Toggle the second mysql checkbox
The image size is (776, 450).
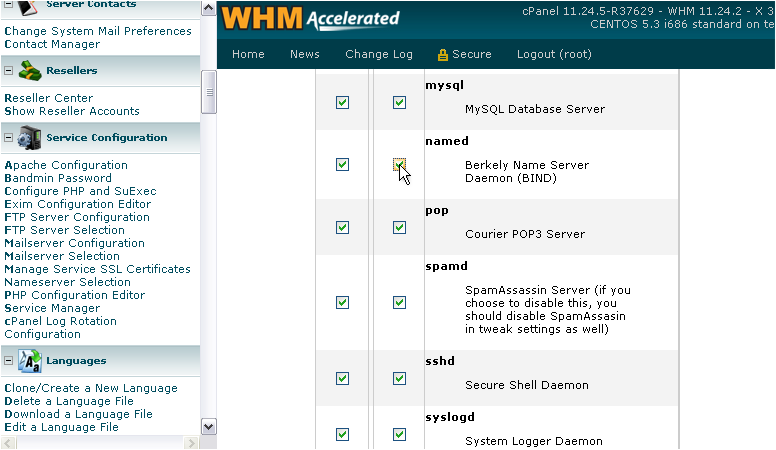(x=399, y=102)
